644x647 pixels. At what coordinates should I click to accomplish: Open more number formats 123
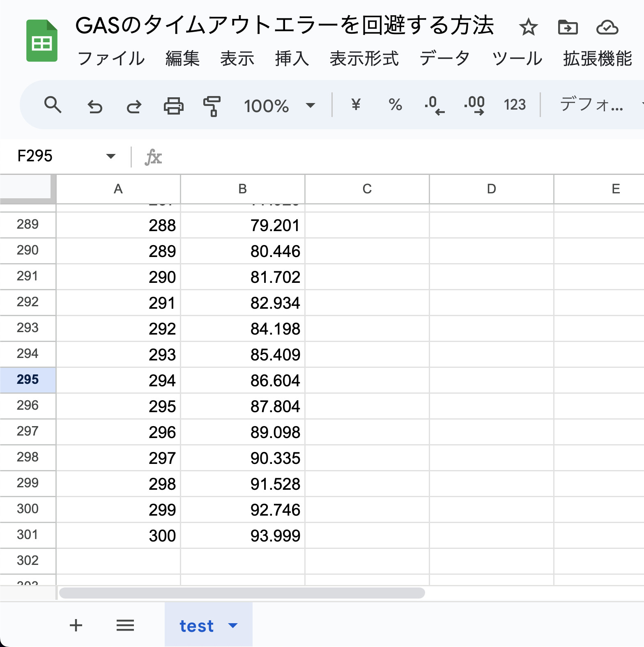click(x=515, y=105)
